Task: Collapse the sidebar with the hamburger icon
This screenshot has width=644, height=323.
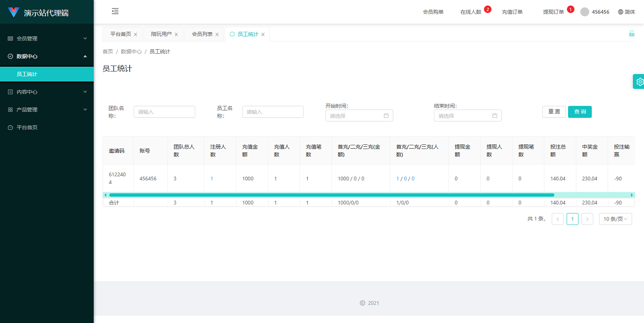Action: (x=115, y=12)
